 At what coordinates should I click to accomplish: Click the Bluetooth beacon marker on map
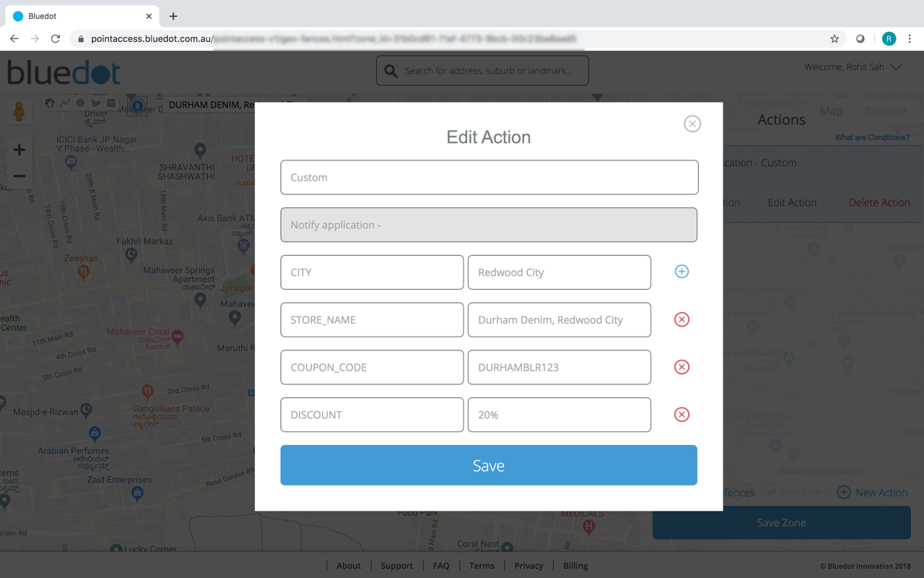click(x=137, y=106)
